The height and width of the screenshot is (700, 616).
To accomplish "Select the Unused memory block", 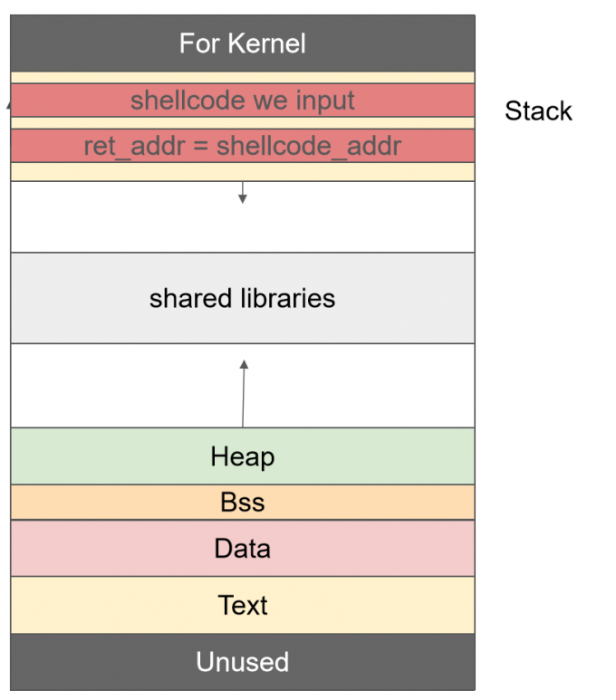I will click(243, 662).
